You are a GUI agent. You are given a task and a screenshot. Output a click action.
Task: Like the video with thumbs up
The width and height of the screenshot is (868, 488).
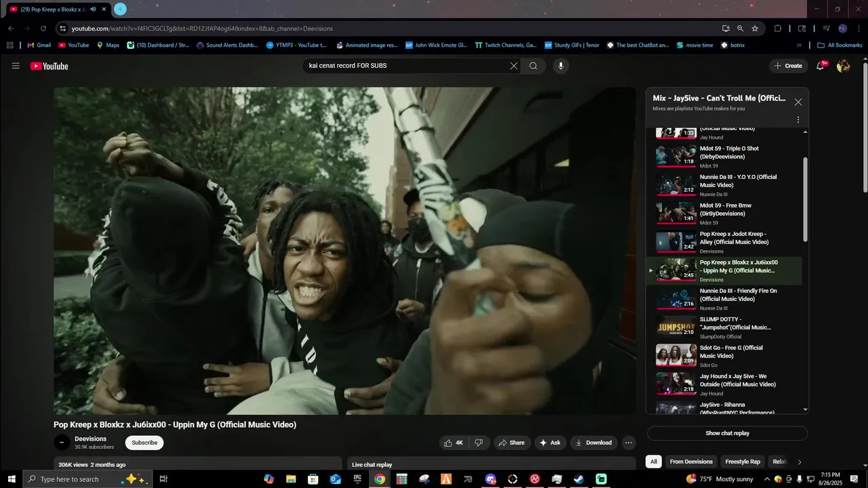click(x=454, y=443)
